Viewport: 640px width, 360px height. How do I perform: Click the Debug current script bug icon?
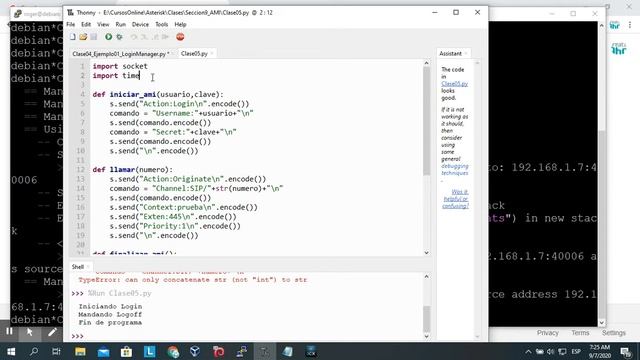[x=119, y=37]
